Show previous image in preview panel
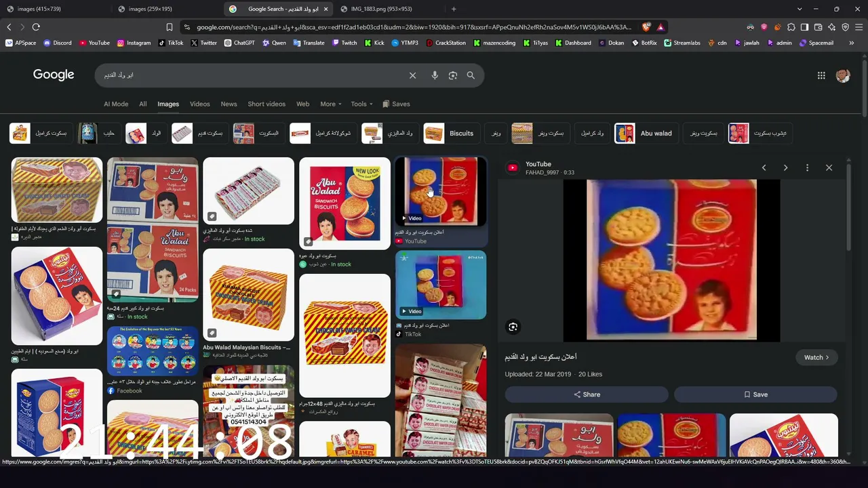 tap(764, 167)
